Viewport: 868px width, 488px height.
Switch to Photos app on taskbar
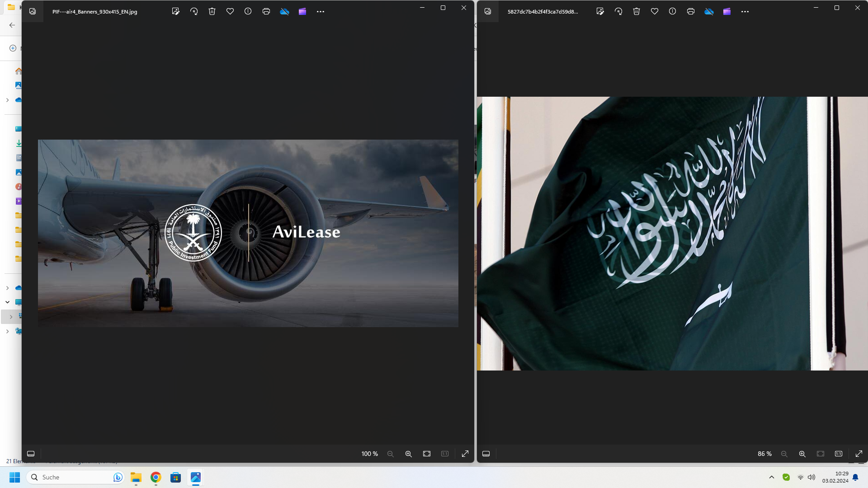pyautogui.click(x=196, y=477)
